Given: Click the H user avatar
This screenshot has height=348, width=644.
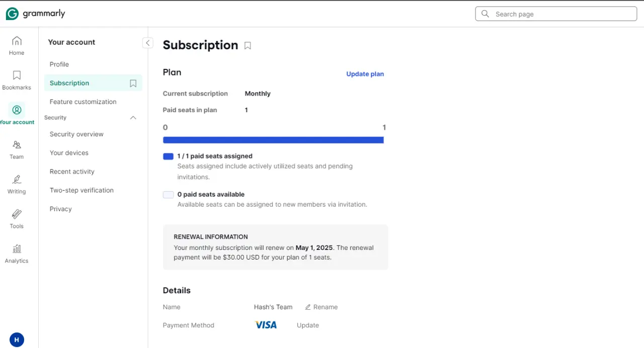Looking at the screenshot, I should coord(17,340).
